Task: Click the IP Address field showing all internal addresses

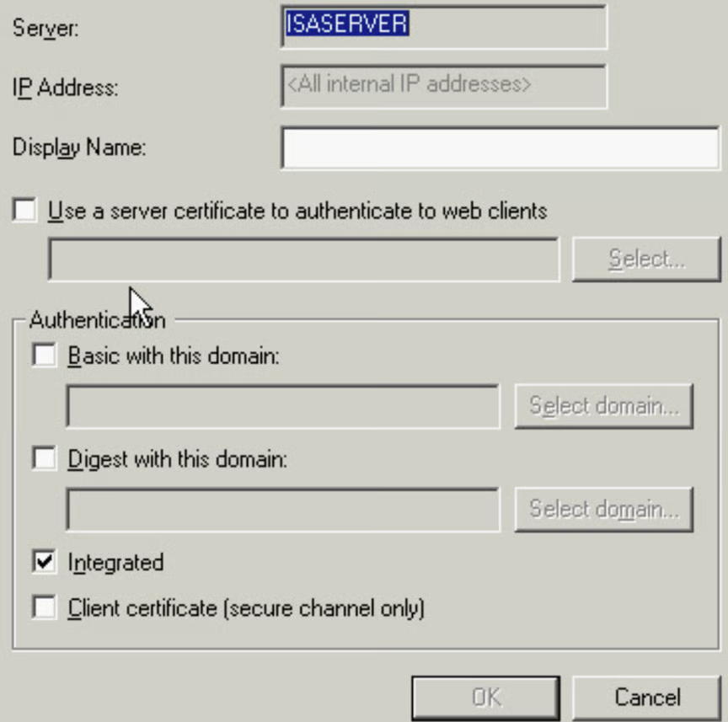Action: (444, 87)
